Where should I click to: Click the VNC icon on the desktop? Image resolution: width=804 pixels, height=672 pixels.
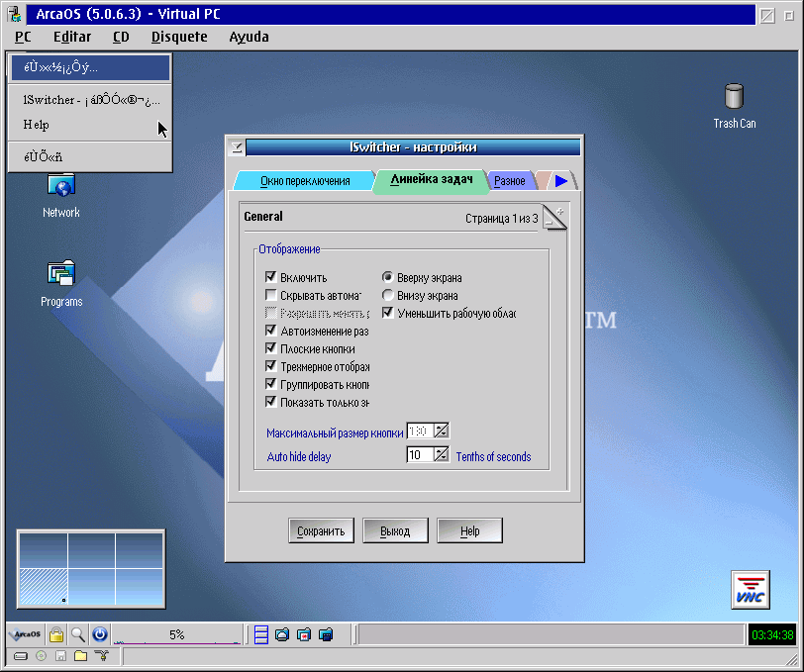click(x=751, y=590)
